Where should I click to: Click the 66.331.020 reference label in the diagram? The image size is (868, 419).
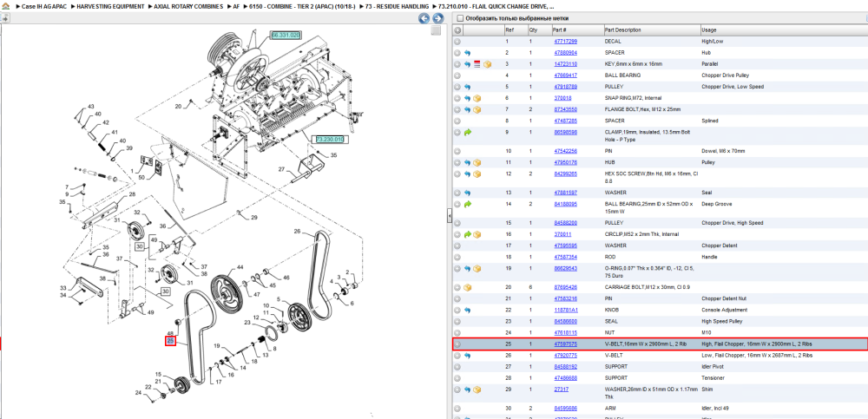coord(285,35)
